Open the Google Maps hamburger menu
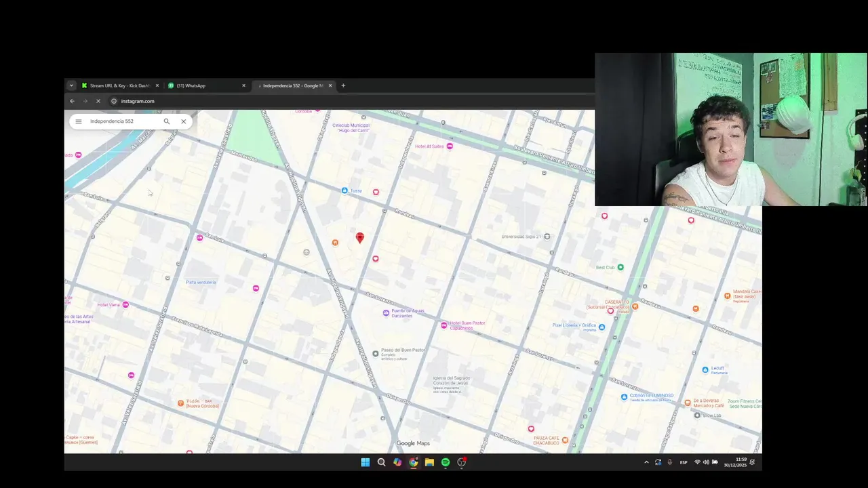This screenshot has width=868, height=488. coord(78,121)
